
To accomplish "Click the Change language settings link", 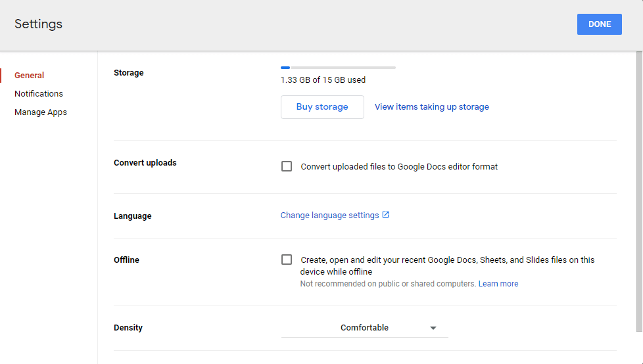I will tap(329, 216).
